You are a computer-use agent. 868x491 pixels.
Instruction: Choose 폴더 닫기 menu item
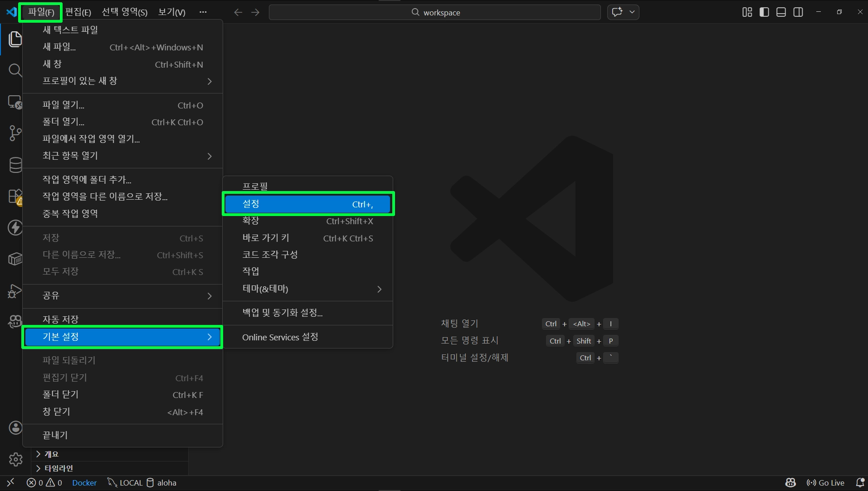pos(122,395)
